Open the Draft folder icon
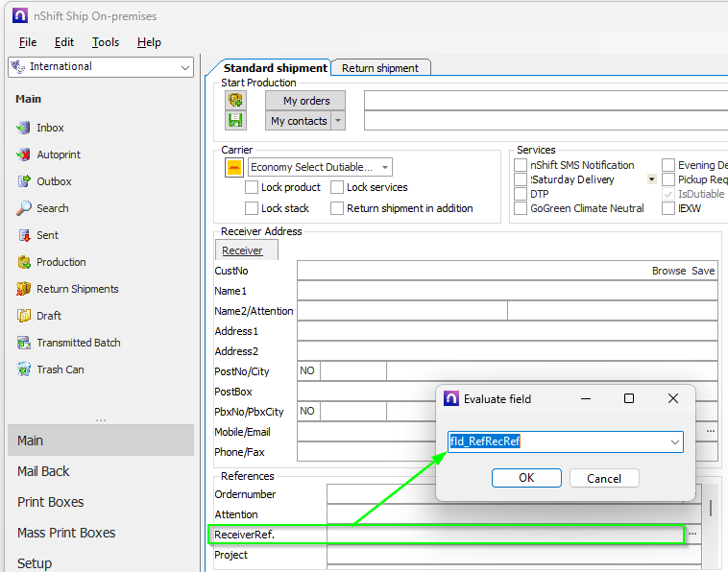The height and width of the screenshot is (572, 728). [23, 316]
